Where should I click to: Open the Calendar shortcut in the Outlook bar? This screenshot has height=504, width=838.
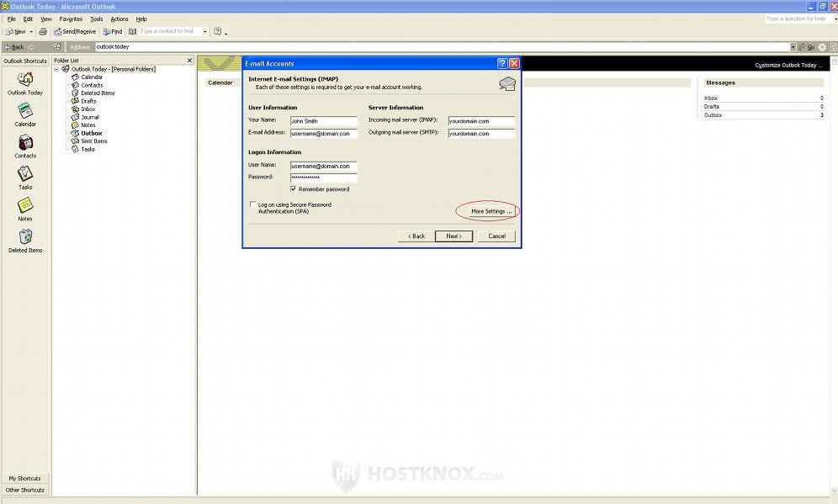pyautogui.click(x=25, y=111)
